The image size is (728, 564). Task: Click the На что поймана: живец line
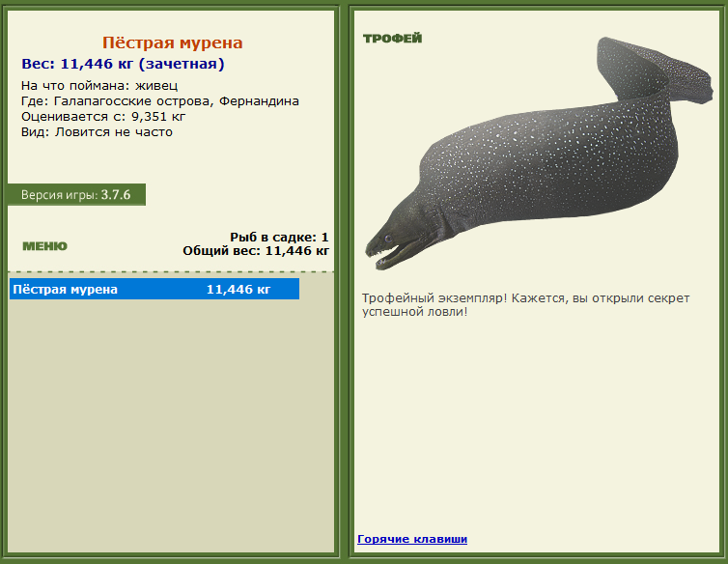(99, 86)
